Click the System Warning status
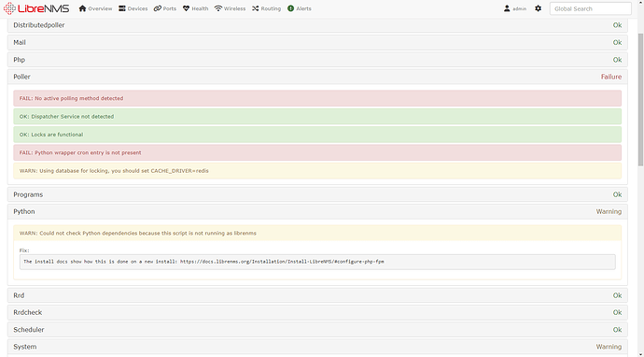The image size is (644, 357). [x=609, y=347]
